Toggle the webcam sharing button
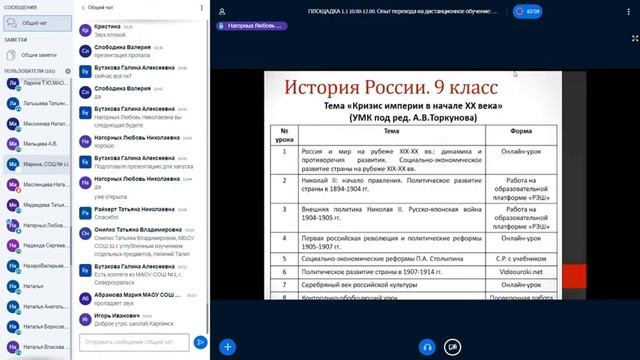This screenshot has width=640, height=360. [452, 347]
